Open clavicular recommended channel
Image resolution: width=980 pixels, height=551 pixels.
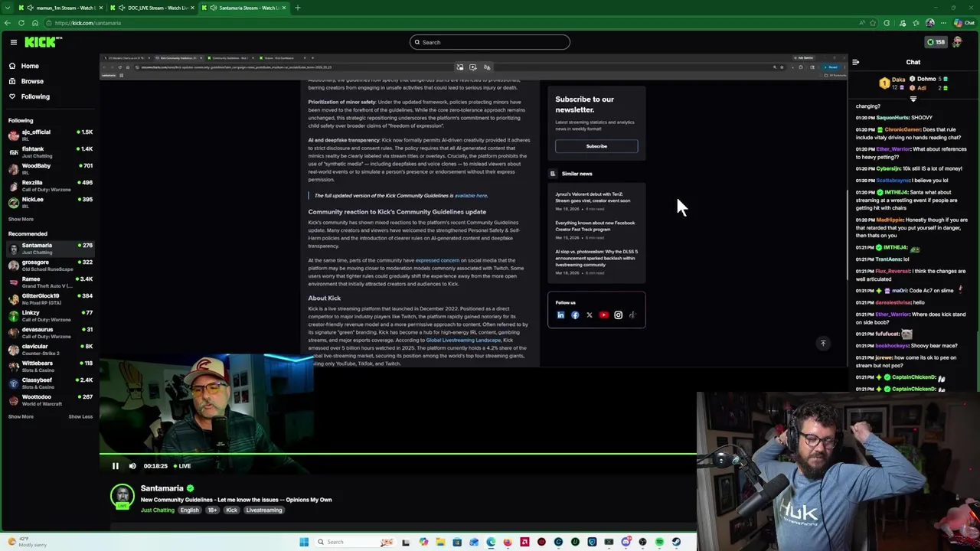click(x=50, y=350)
